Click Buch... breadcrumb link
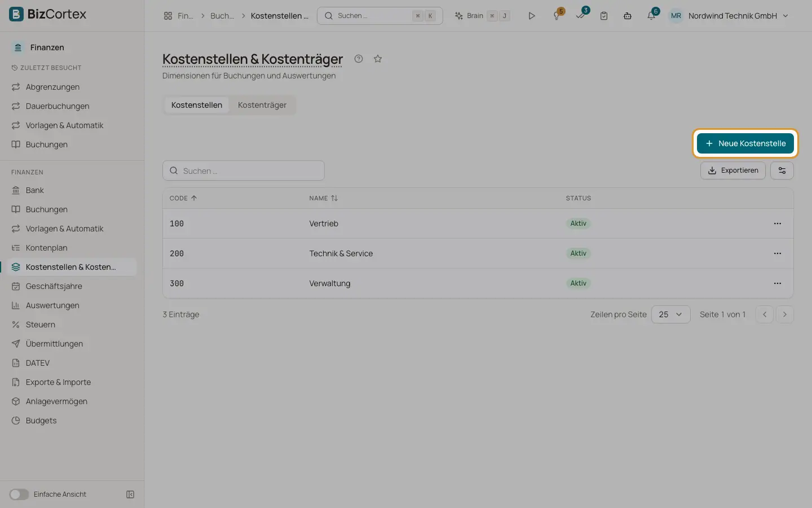The image size is (812, 508). pyautogui.click(x=222, y=16)
